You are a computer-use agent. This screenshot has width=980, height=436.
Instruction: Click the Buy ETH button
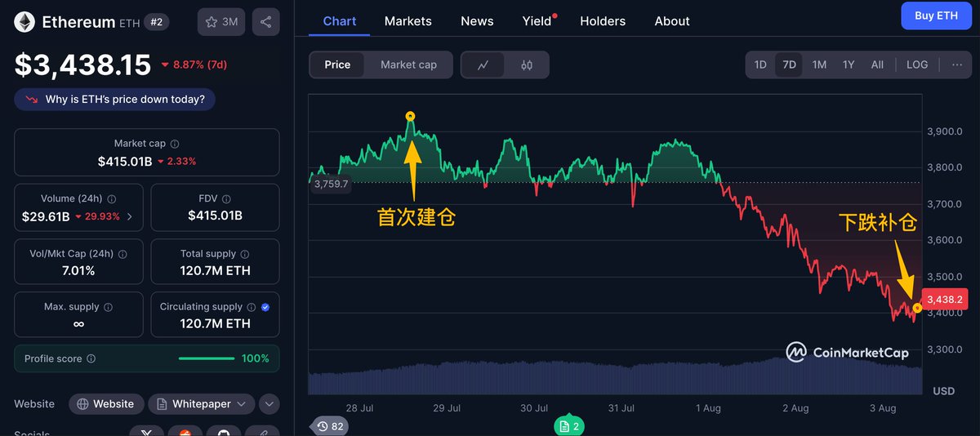[x=936, y=16]
